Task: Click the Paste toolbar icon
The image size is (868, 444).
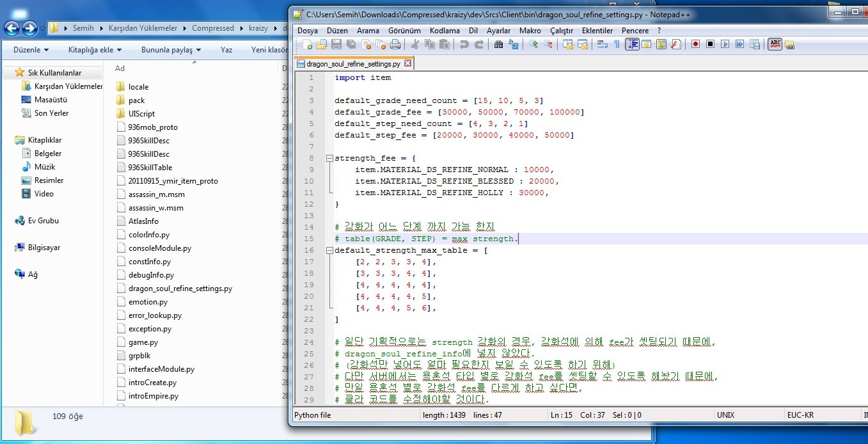Action: pos(445,44)
